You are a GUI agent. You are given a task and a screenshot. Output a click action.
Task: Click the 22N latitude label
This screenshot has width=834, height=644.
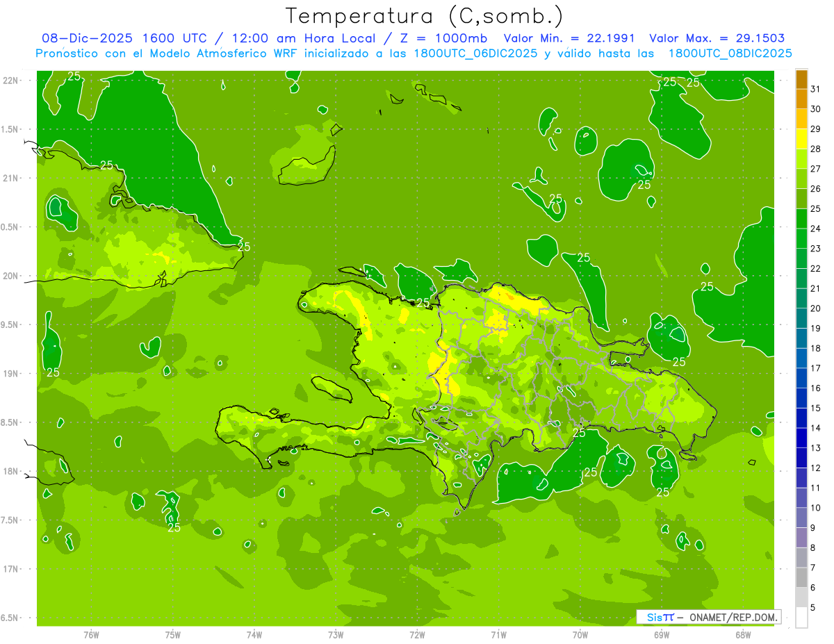(11, 80)
